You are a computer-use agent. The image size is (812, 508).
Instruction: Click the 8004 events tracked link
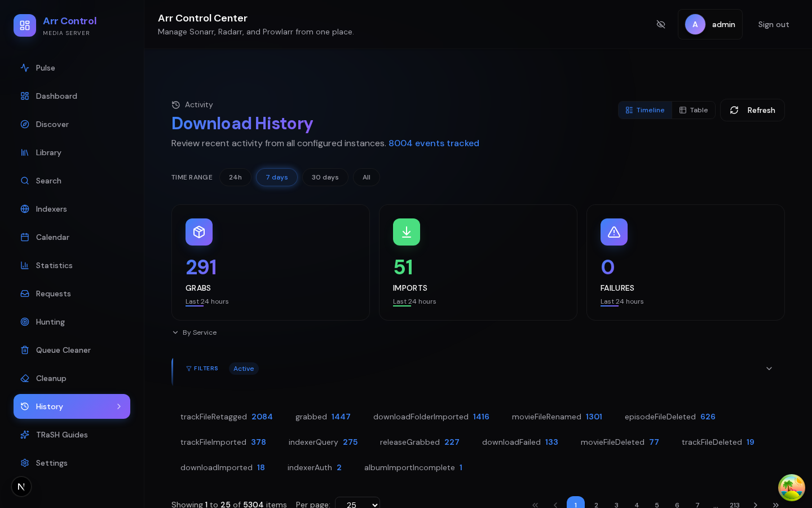click(434, 143)
